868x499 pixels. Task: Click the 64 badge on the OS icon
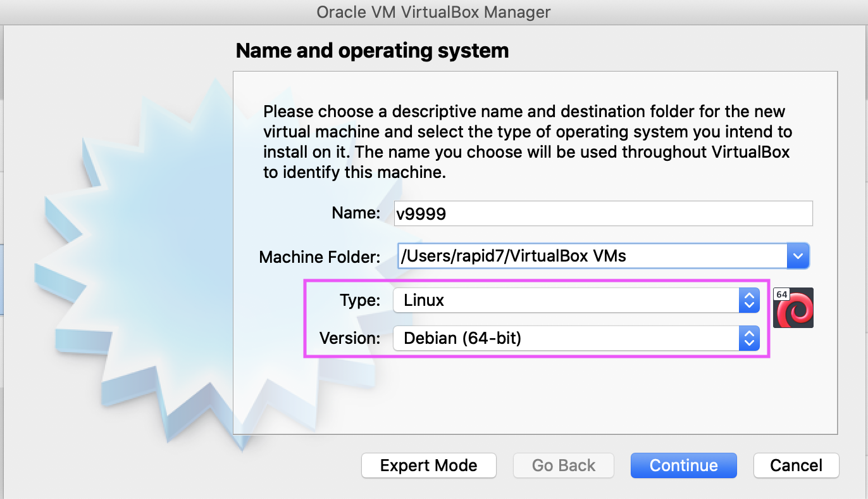click(x=781, y=294)
